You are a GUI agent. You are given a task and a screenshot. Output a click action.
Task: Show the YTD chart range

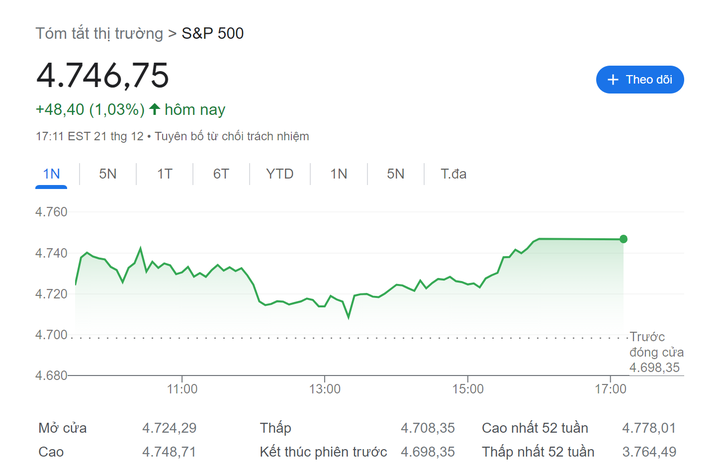(280, 174)
